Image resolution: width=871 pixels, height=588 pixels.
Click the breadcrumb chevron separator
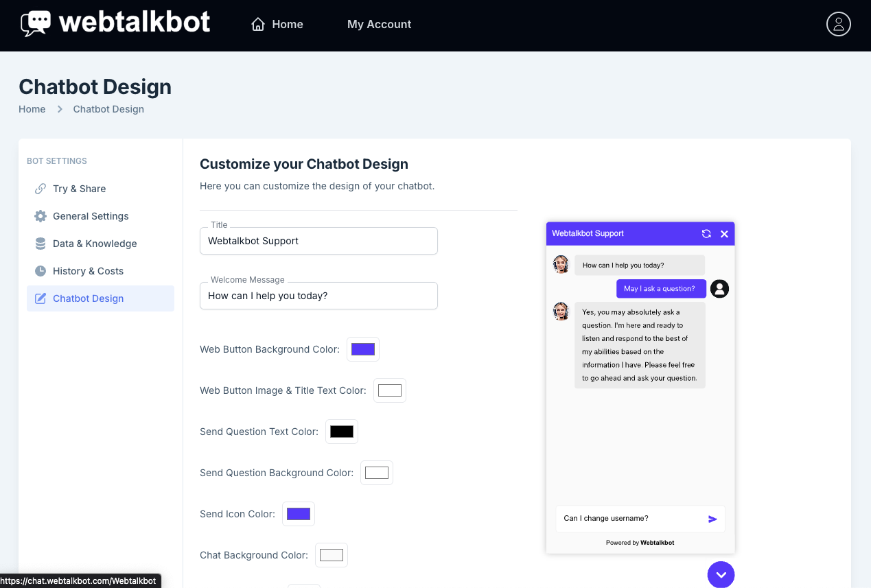(x=60, y=109)
